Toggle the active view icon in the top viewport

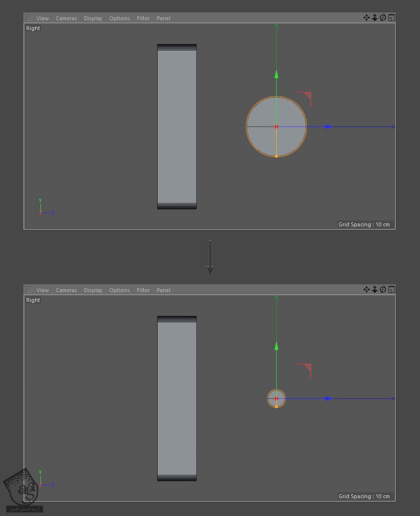click(x=391, y=18)
